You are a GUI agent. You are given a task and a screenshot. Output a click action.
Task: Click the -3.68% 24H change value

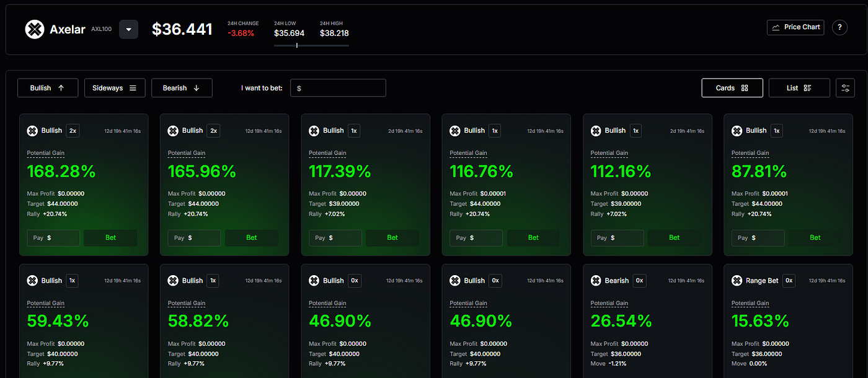click(x=241, y=33)
